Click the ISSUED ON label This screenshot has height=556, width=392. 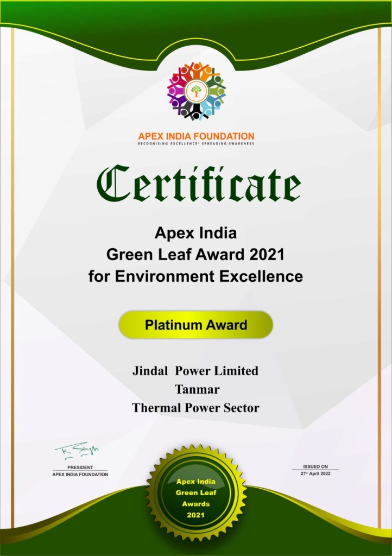tap(315, 466)
